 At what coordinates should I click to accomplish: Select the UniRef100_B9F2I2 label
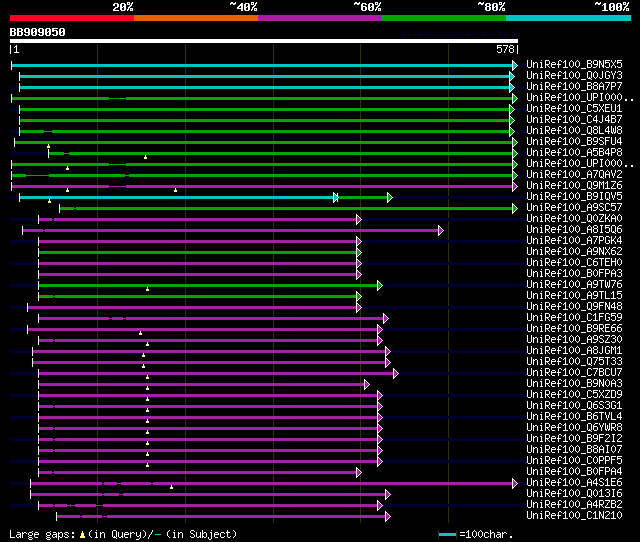pyautogui.click(x=574, y=439)
